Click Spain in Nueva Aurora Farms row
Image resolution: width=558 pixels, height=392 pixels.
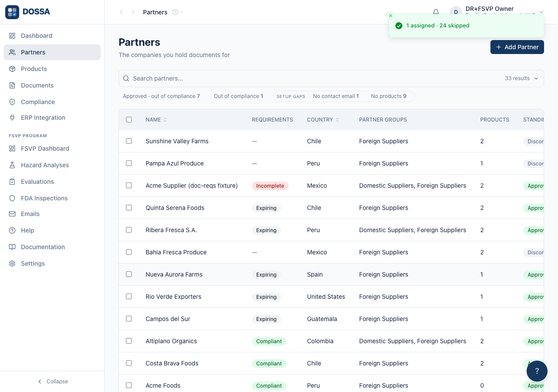315,274
